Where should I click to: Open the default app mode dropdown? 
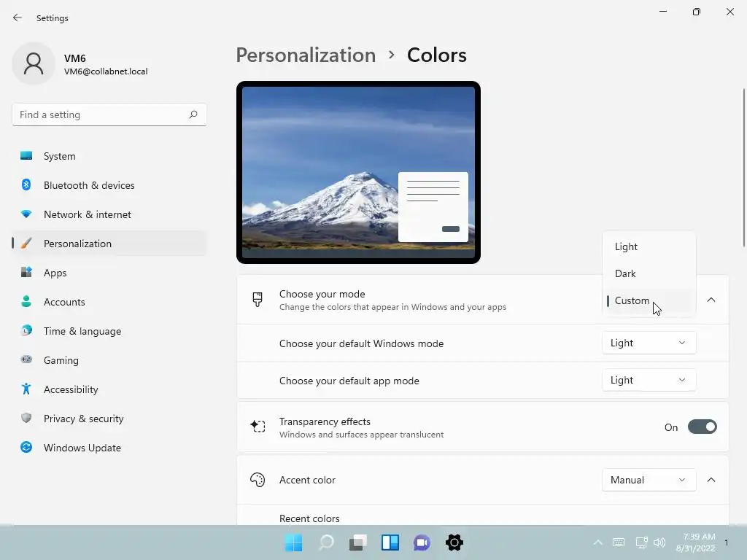pos(649,380)
